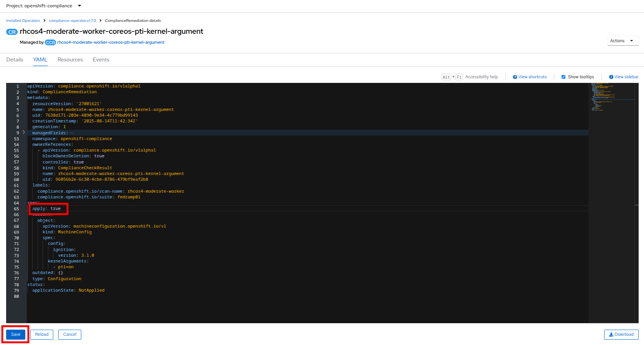The width and height of the screenshot is (644, 345).
Task: Toggle the Show tooltips checkbox
Action: coord(563,77)
